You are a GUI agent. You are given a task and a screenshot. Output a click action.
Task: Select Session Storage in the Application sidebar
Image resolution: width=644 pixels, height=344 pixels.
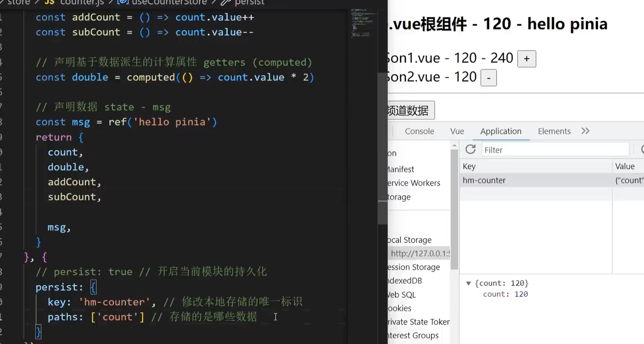tap(415, 267)
